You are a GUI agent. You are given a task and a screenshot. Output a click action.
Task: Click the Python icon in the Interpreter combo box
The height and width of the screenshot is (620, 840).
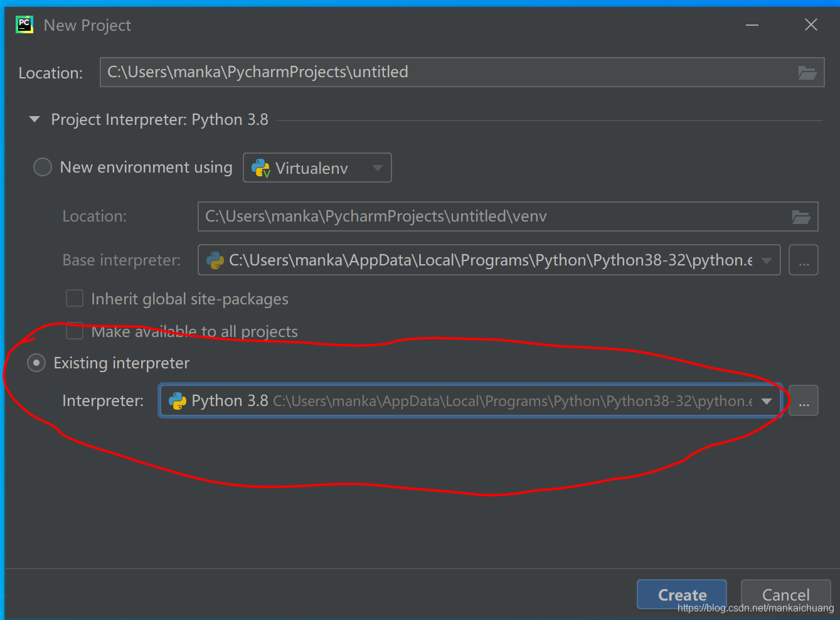(x=178, y=401)
